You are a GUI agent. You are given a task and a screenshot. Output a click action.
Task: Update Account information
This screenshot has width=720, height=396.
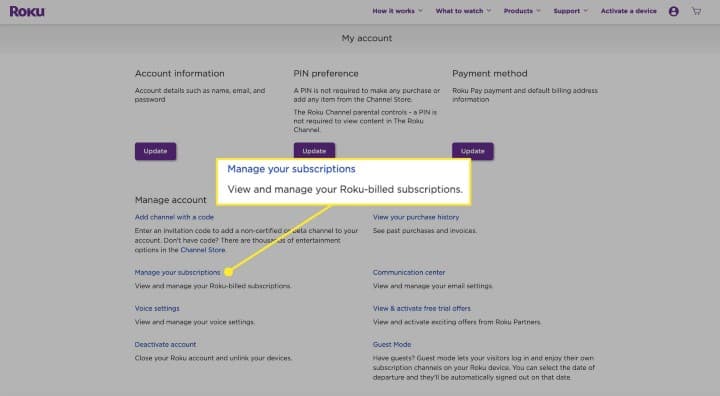155,151
